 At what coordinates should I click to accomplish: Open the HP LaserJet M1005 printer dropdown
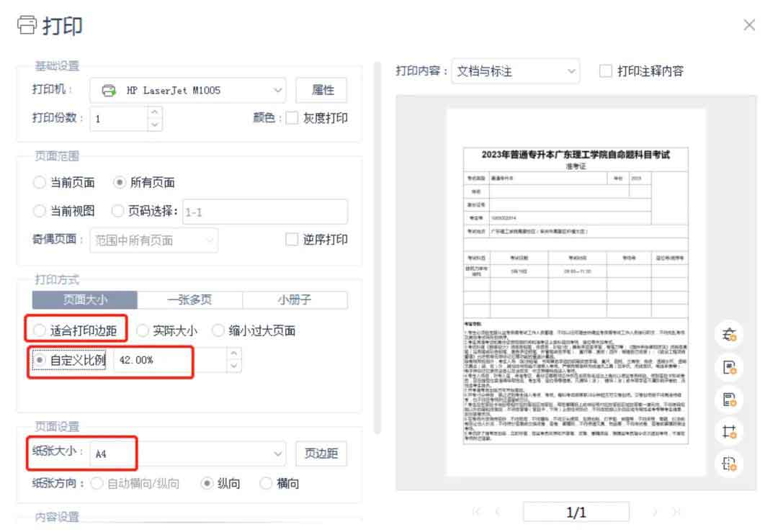click(187, 91)
